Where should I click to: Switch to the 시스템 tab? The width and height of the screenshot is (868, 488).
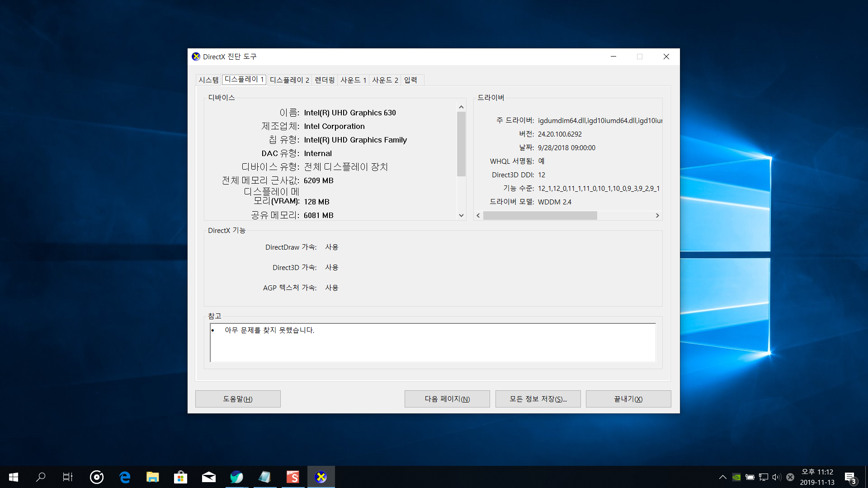coord(208,80)
